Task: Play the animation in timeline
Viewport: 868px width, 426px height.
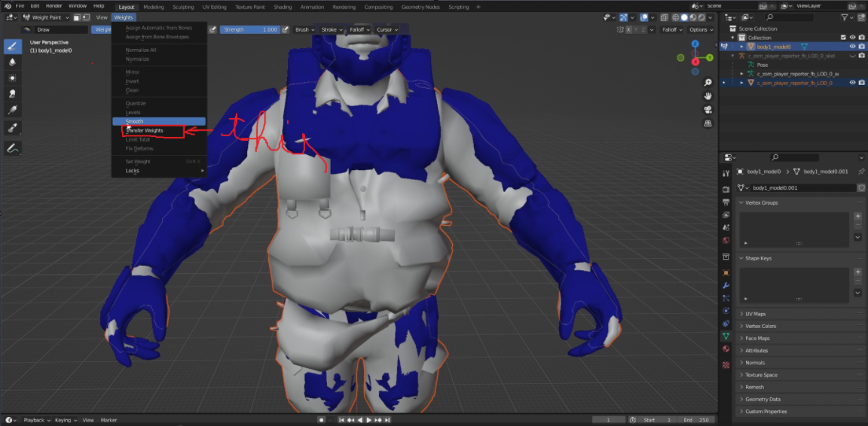Action: point(369,420)
